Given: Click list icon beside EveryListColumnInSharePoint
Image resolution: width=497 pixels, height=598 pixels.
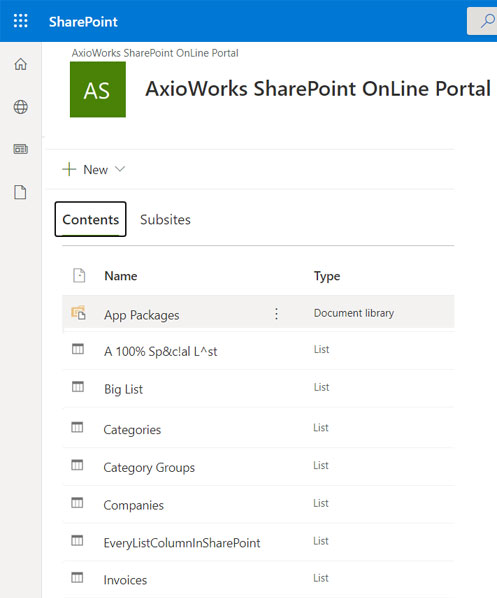Looking at the screenshot, I should 77,540.
